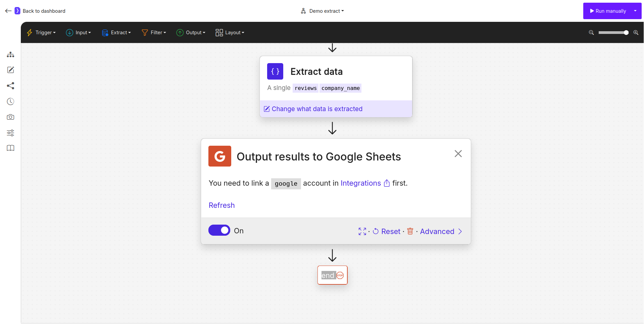Open the workflow overview sidebar icon

[10, 54]
